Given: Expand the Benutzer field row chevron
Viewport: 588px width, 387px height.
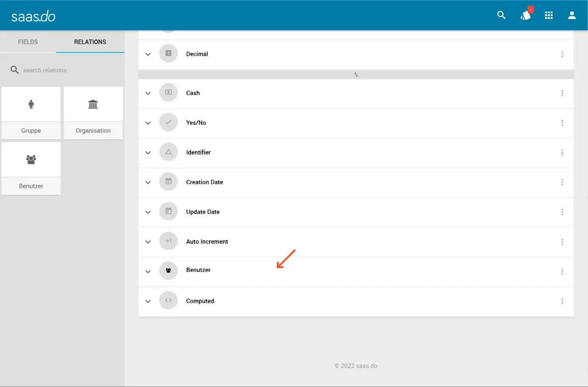Looking at the screenshot, I should tap(148, 272).
